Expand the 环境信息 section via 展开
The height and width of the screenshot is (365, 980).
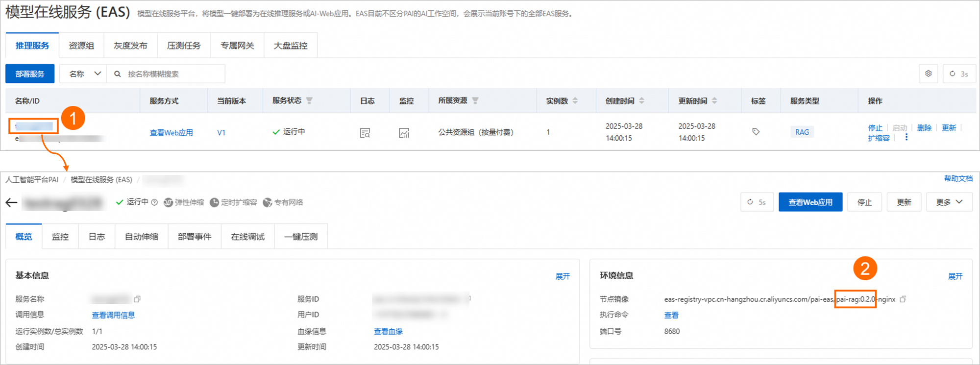pyautogui.click(x=955, y=276)
